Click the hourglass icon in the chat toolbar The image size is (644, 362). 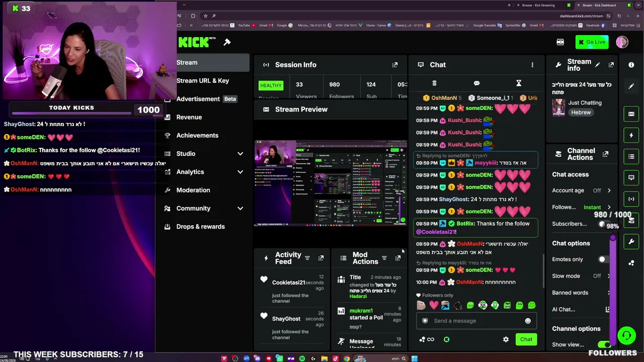(519, 83)
